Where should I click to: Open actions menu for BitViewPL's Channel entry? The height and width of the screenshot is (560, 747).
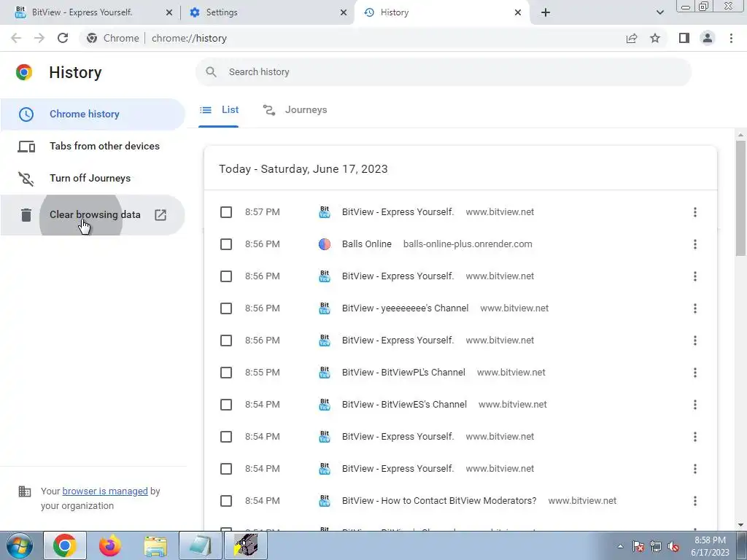695,373
